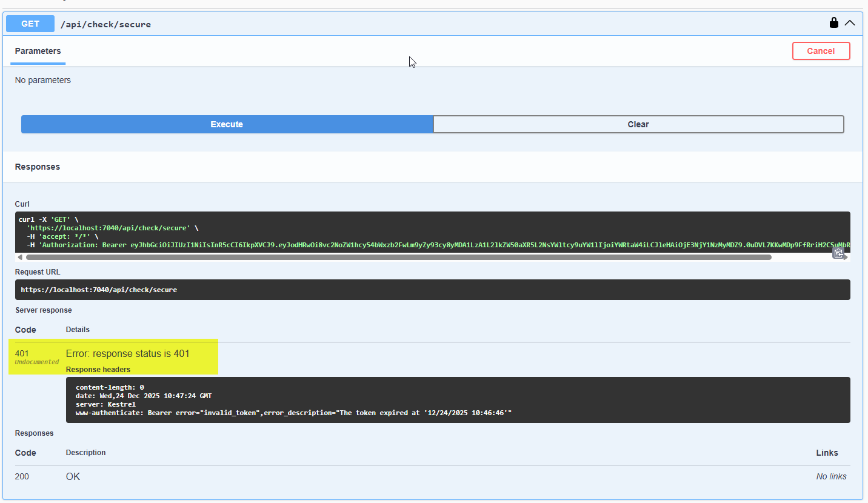Open the /api/check/secure endpoint link
868x503 pixels.
105,24
